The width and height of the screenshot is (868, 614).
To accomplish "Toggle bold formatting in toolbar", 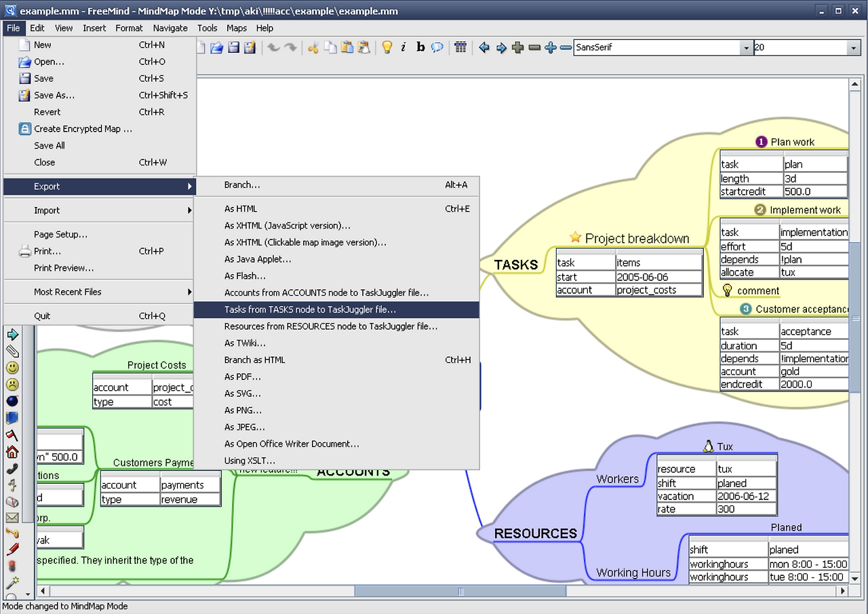I will pyautogui.click(x=420, y=47).
